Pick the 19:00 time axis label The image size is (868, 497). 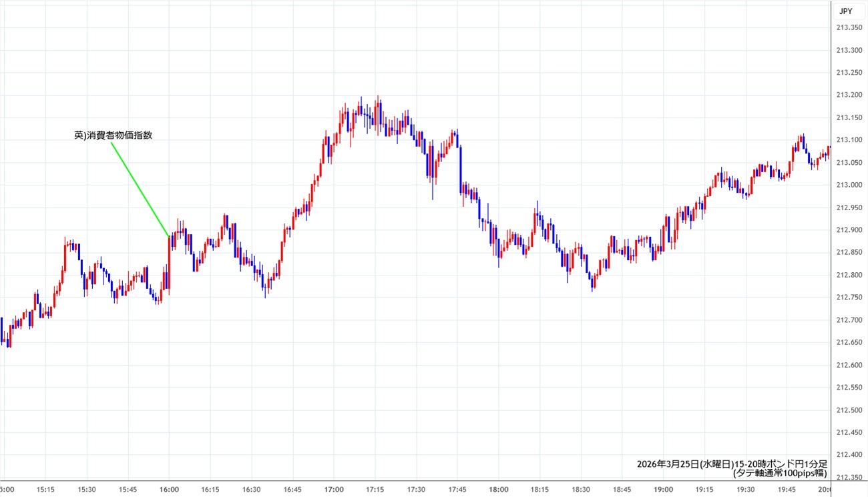pyautogui.click(x=663, y=490)
